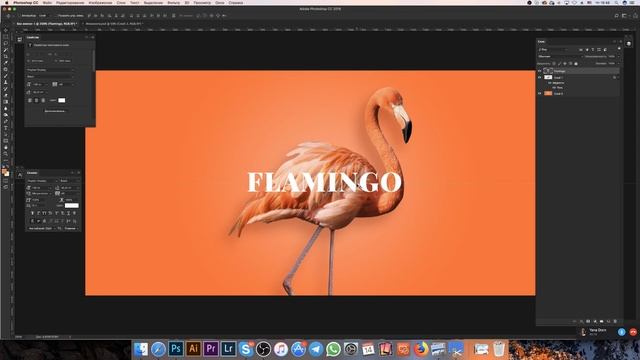
Task: Open the Изображение menu
Action: (100, 3)
